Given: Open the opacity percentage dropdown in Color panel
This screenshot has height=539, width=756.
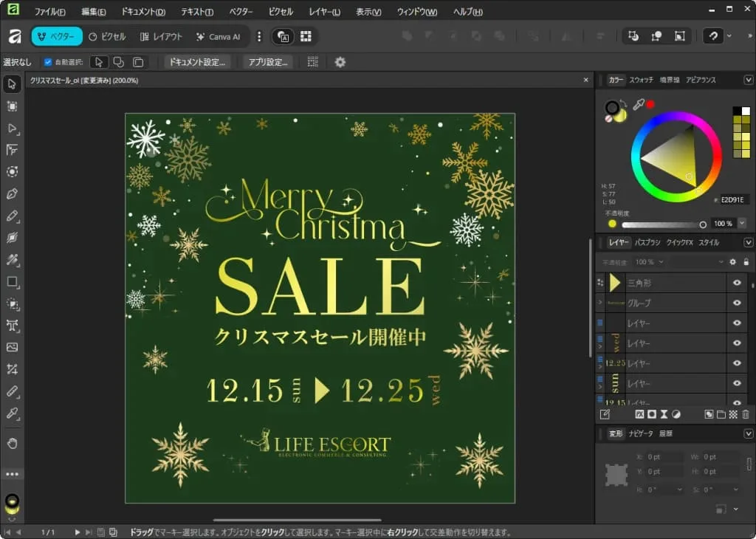Looking at the screenshot, I should point(741,224).
